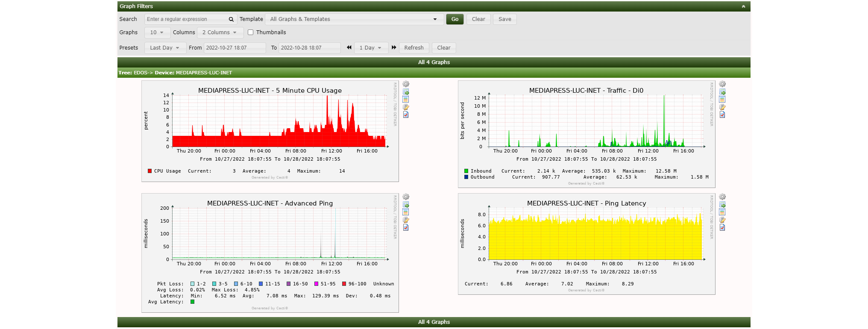
Task: Open gear utilities icon beside Traffic Di0 graph
Action: [722, 84]
